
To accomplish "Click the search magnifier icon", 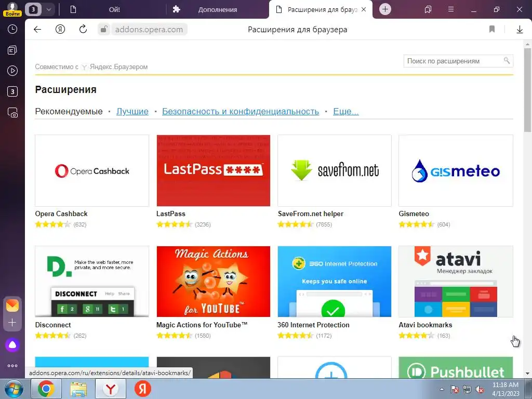I will (507, 61).
